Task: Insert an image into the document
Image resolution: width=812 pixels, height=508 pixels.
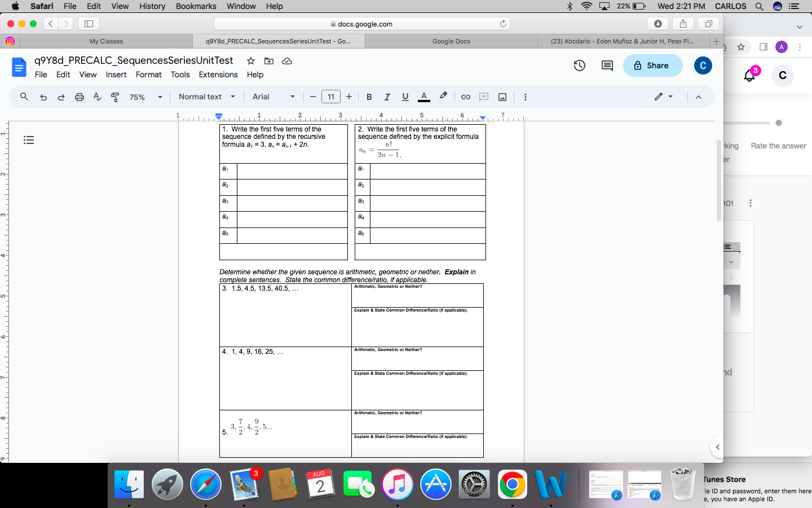Action: (502, 97)
